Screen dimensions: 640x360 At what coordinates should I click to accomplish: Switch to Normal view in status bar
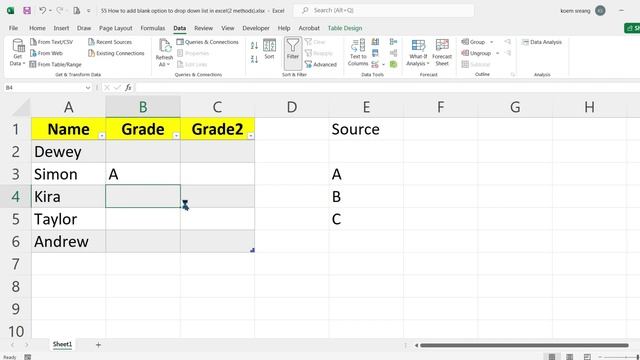(x=552, y=357)
